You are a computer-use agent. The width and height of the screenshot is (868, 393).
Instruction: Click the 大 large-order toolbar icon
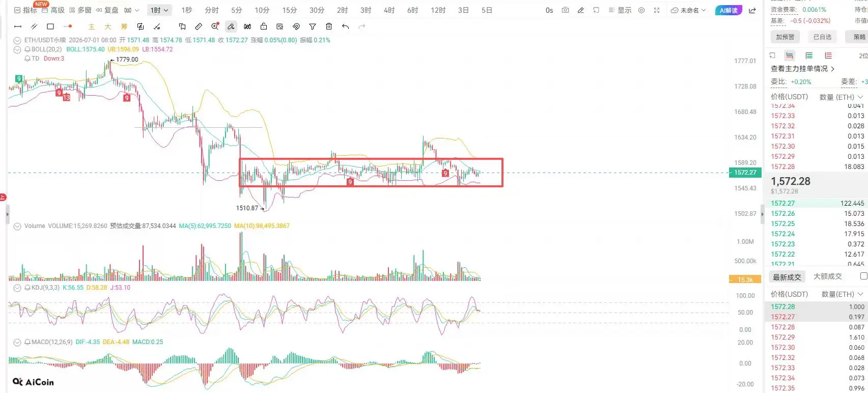(x=108, y=26)
